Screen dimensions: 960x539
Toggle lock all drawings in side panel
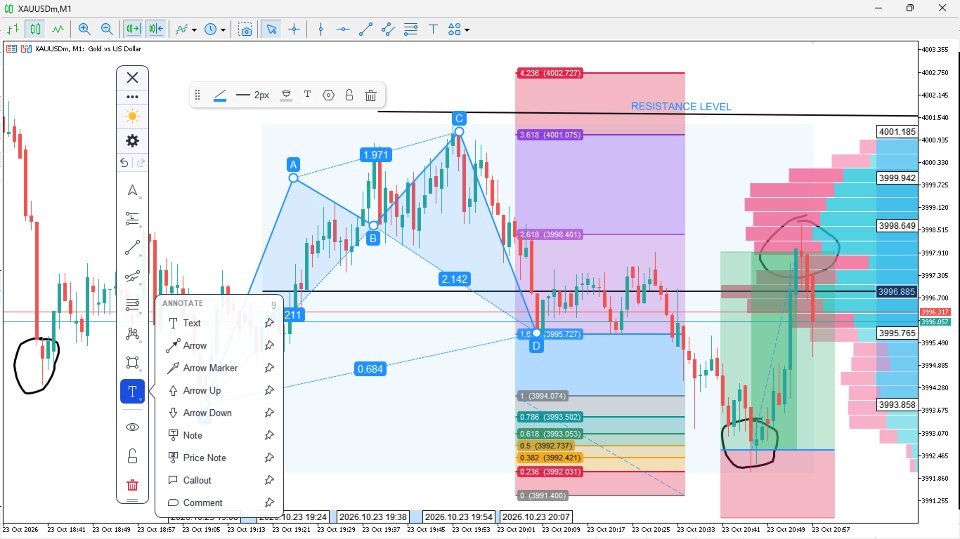[132, 456]
